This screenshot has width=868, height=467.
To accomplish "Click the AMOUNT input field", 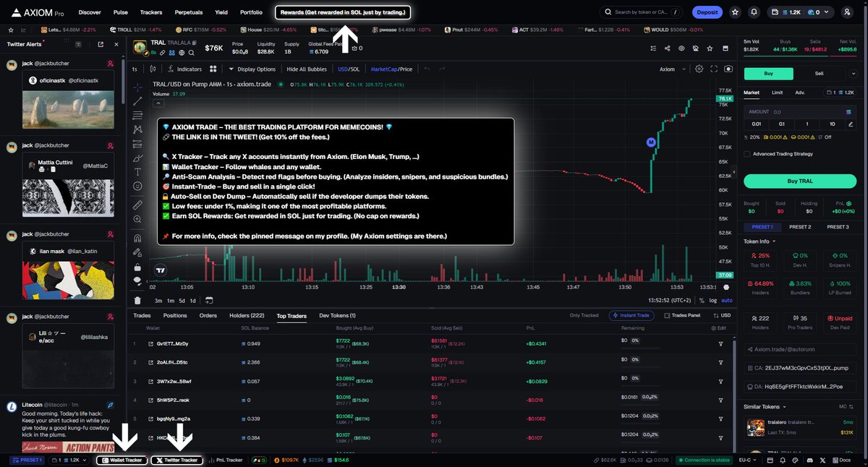I will (800, 112).
